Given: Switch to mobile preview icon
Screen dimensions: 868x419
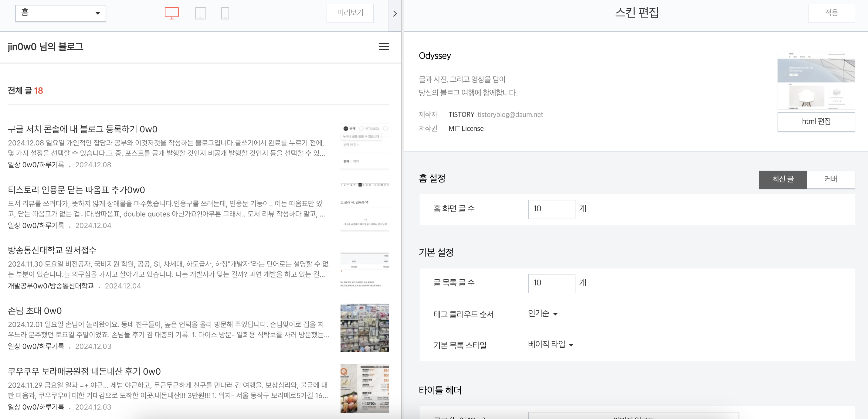Looking at the screenshot, I should (x=225, y=13).
